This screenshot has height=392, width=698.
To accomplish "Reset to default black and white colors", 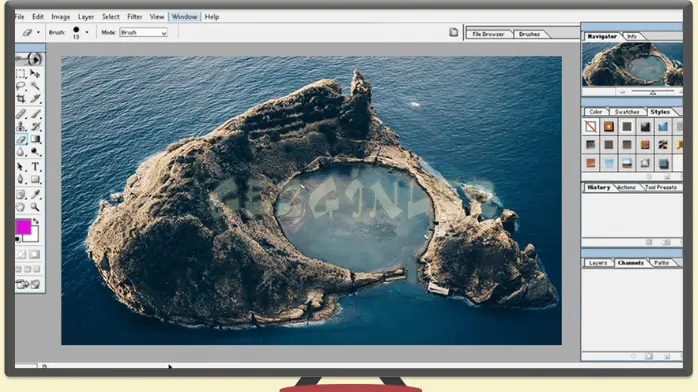I will tap(18, 239).
